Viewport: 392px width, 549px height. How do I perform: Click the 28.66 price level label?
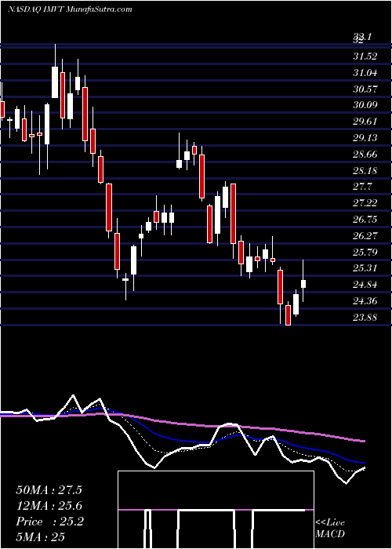[x=365, y=155]
